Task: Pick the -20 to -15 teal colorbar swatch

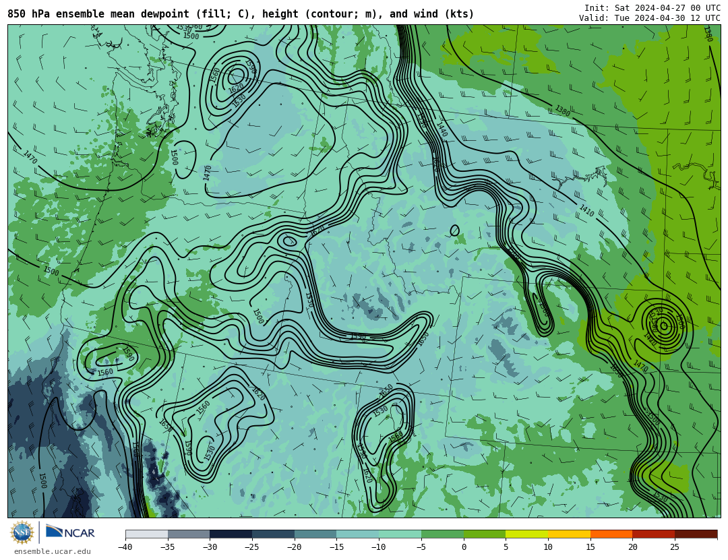Action: pos(315,534)
